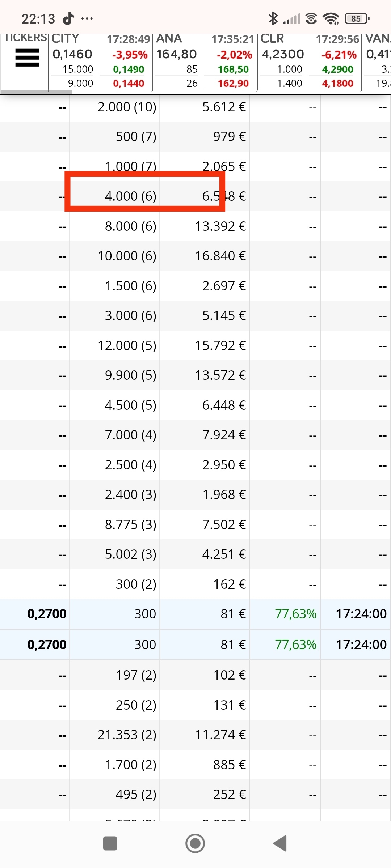Tap the 16.840 € amount cell

point(220,256)
